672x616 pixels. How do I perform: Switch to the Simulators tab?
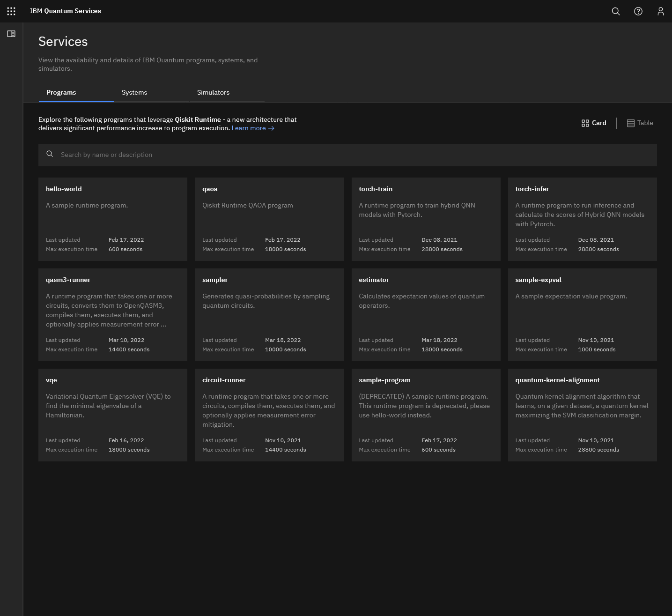[x=227, y=92]
